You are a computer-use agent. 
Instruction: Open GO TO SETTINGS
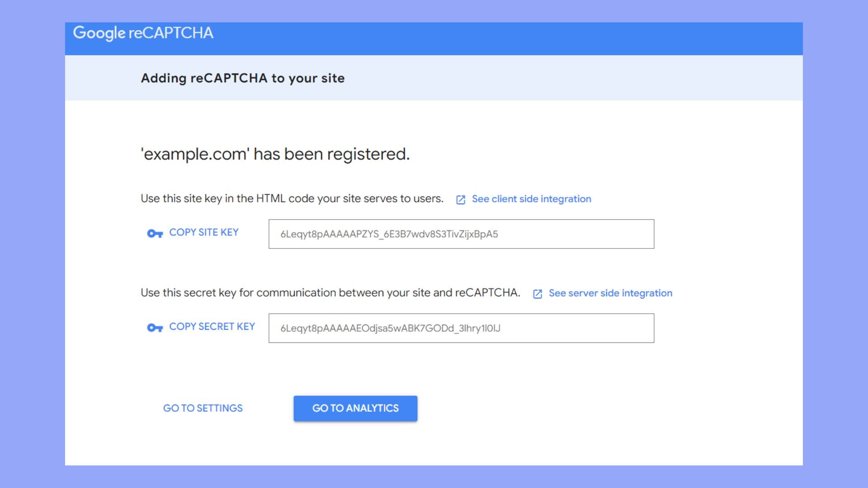(203, 408)
